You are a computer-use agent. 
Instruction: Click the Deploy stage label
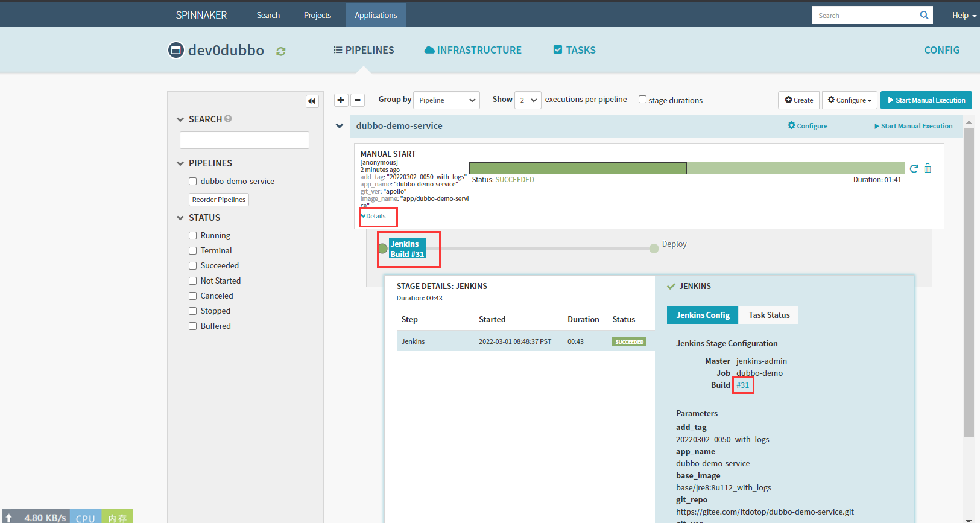674,244
